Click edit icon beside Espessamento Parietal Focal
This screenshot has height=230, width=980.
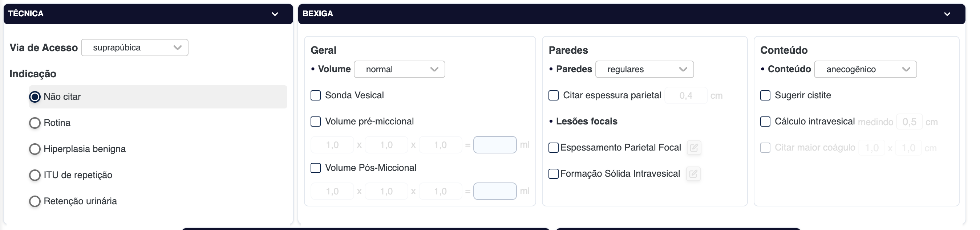pyautogui.click(x=693, y=148)
